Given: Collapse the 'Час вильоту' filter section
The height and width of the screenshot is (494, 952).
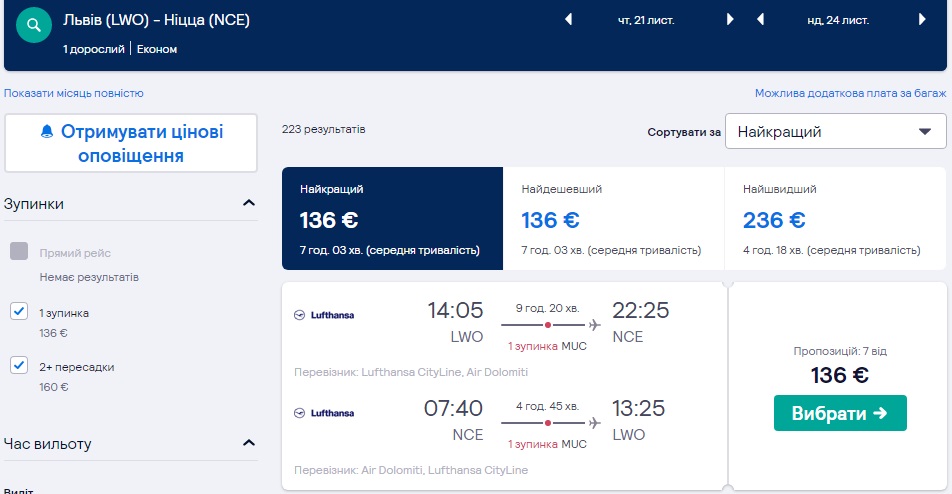Looking at the screenshot, I should (249, 443).
